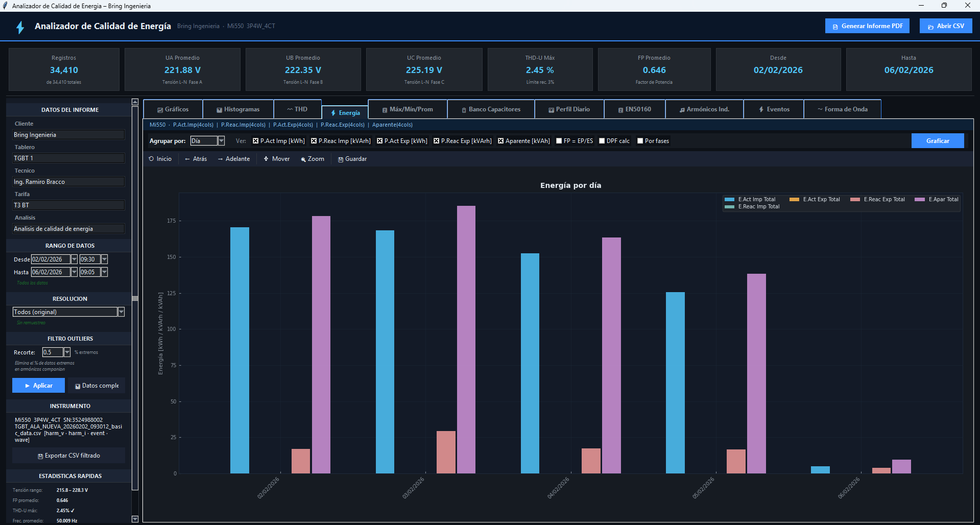The width and height of the screenshot is (980, 525).
Task: Open the Recorte percentage dropdown
Action: click(x=67, y=352)
